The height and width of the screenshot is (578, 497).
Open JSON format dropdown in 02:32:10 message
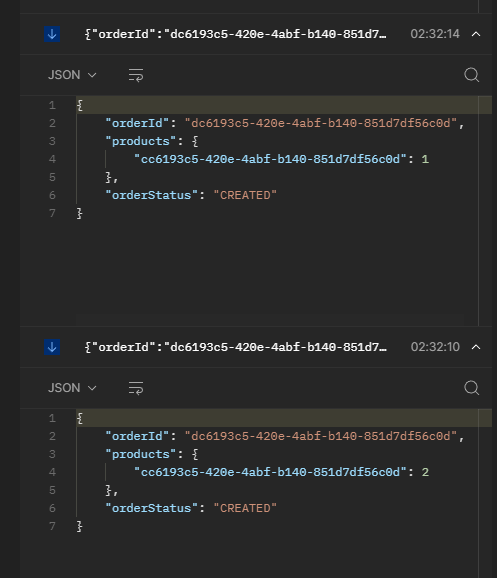72,388
